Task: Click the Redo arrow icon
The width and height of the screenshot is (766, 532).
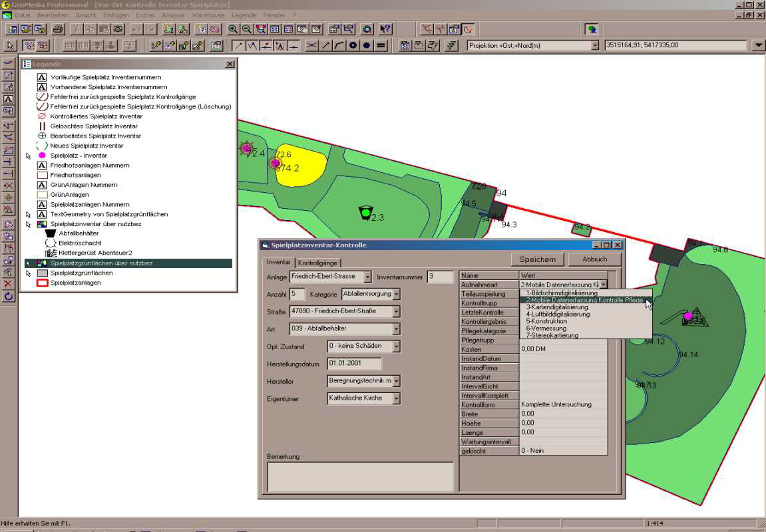Action: click(x=150, y=29)
